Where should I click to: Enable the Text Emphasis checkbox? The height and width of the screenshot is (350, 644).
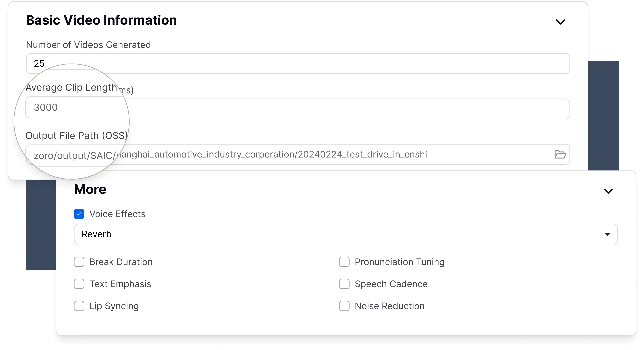click(x=79, y=284)
